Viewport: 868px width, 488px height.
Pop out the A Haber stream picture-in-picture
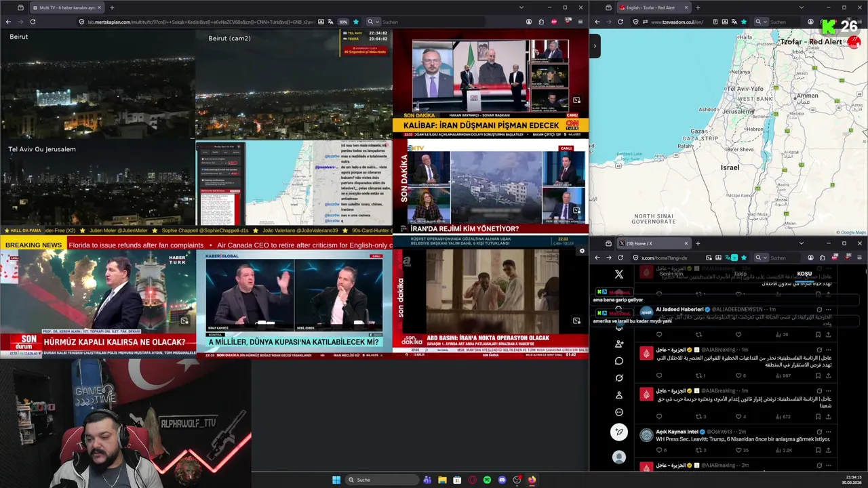576,321
